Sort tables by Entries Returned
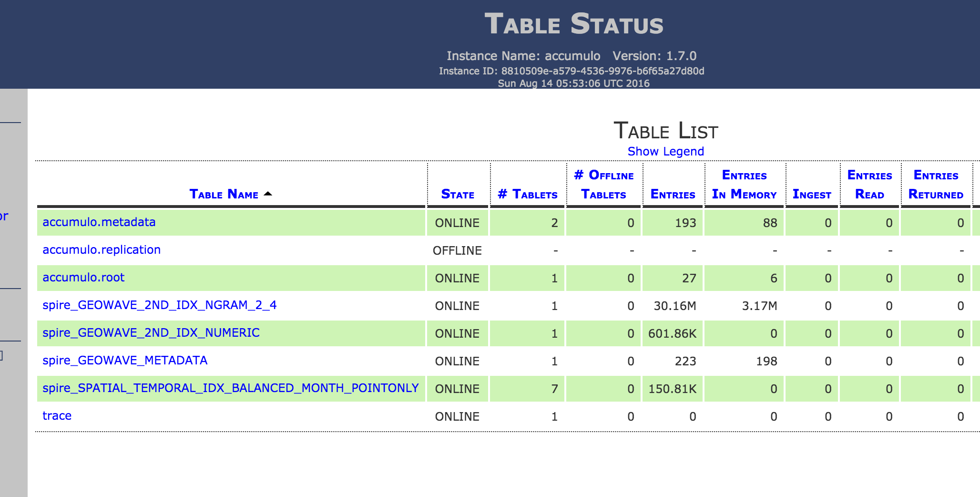980x497 pixels. [x=936, y=185]
